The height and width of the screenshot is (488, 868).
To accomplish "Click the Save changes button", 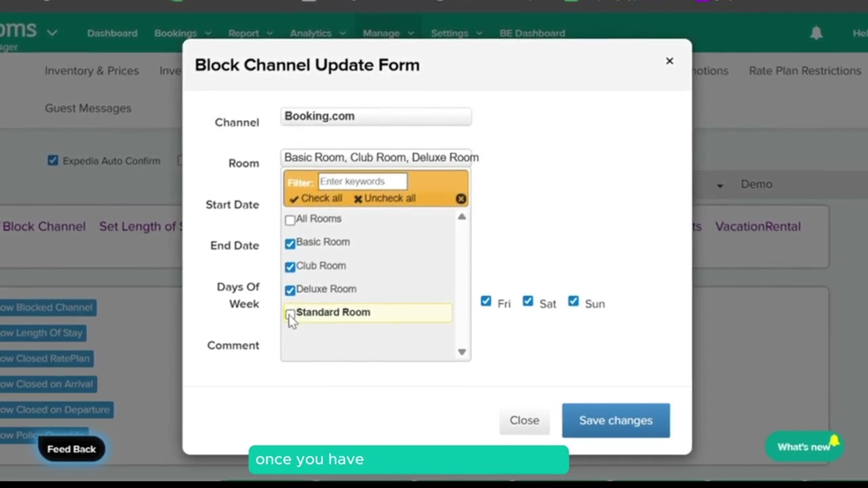I will [x=616, y=420].
